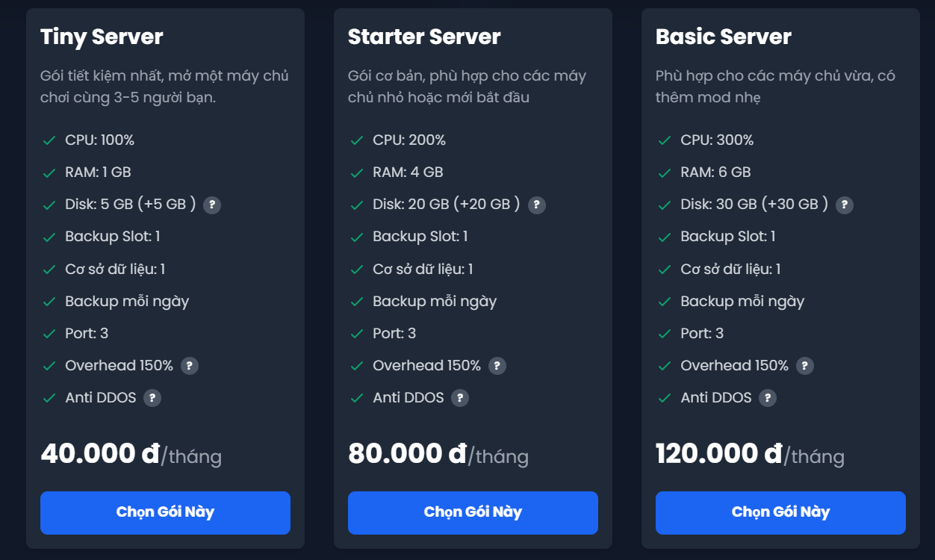
Task: Click the checkmark beside Tiny Server CPU: 100%
Action: 49,140
